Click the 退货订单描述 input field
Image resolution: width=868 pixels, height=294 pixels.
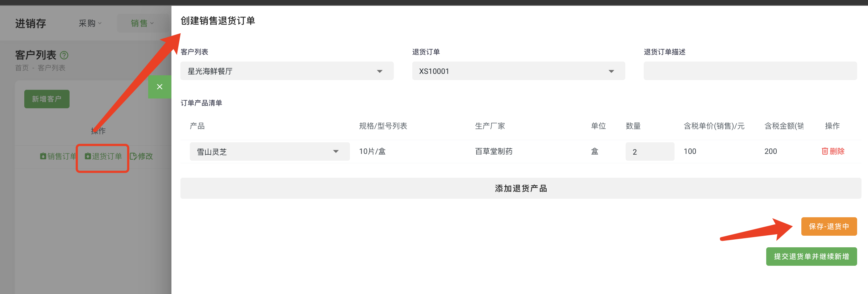coord(750,71)
